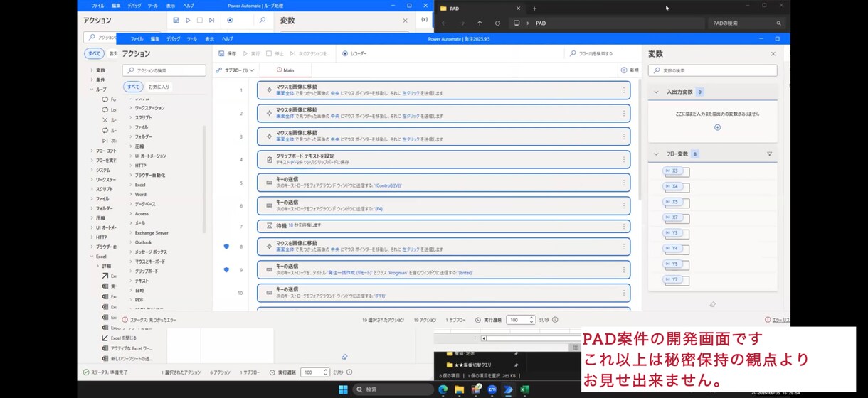Click the clipboard icon of step 4
Screen dimensions: 868x398
[x=269, y=159]
